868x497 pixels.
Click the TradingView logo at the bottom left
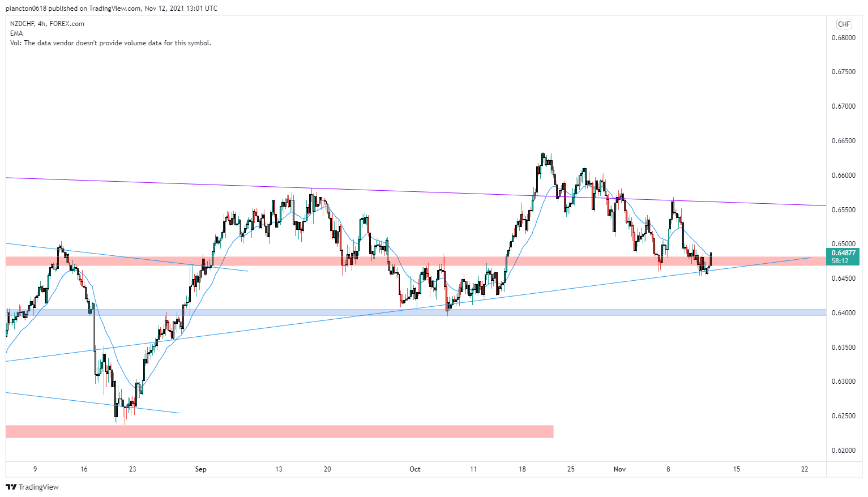tap(32, 487)
